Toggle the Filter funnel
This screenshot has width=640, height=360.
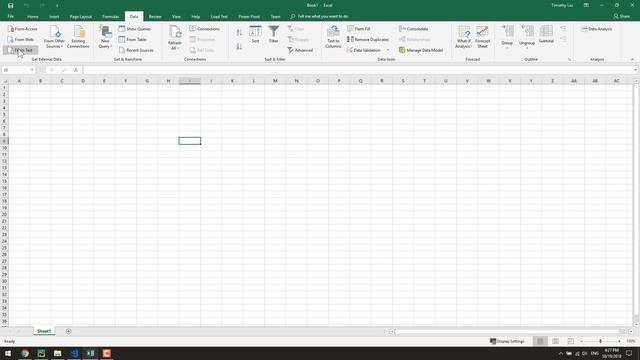273,34
